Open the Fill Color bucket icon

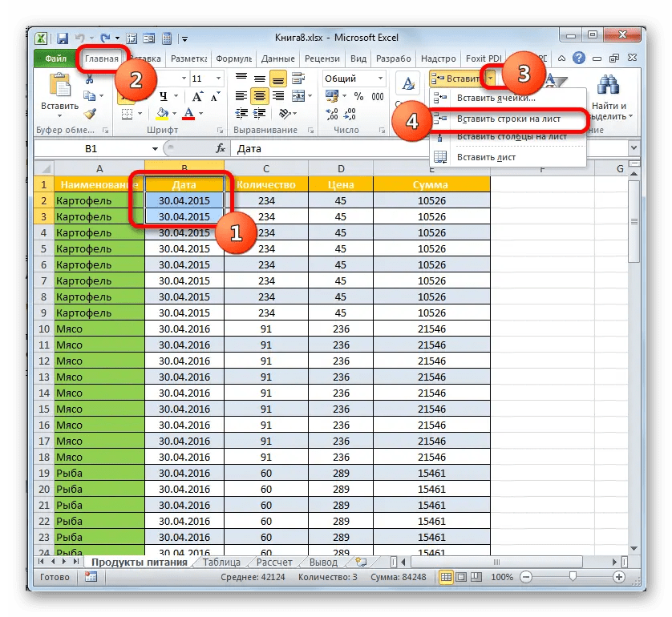coord(162,113)
